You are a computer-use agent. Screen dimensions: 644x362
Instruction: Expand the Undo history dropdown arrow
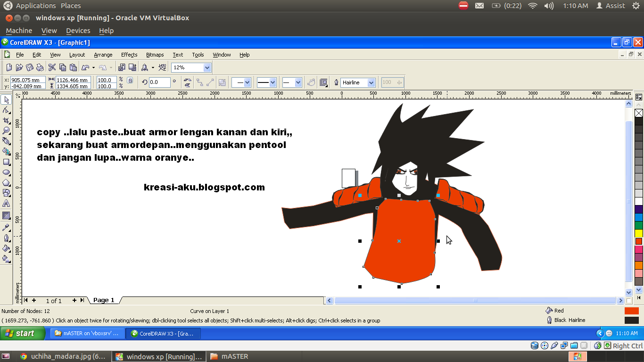pyautogui.click(x=93, y=67)
